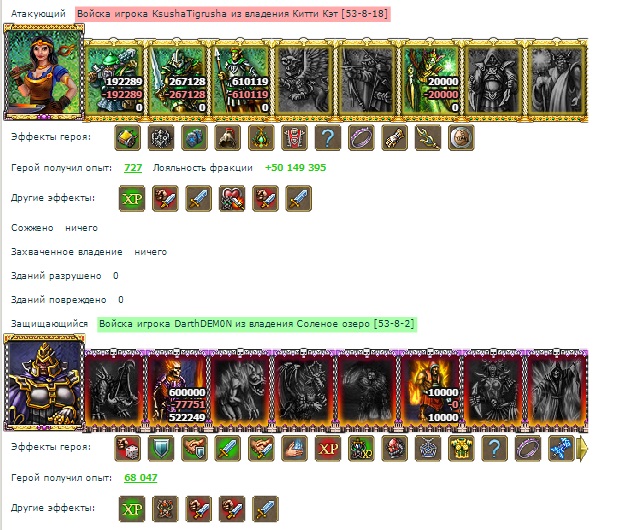Click the purple ring icon in attacker's effects
The width and height of the screenshot is (626, 530).
click(x=361, y=138)
